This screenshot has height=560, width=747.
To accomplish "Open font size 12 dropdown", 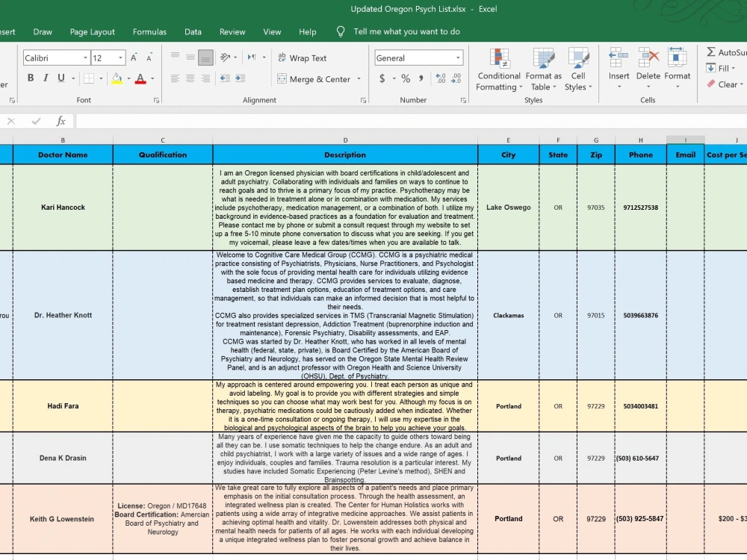I will coord(120,58).
